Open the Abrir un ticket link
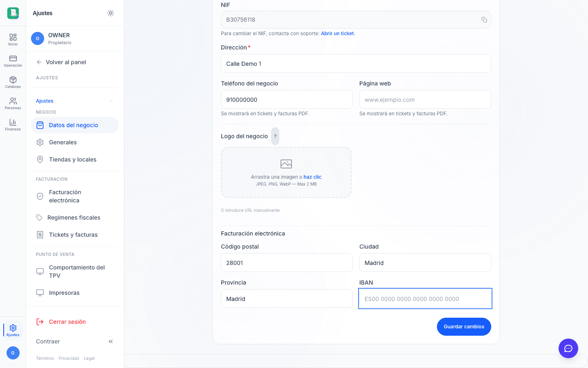The image size is (588, 368). click(337, 34)
